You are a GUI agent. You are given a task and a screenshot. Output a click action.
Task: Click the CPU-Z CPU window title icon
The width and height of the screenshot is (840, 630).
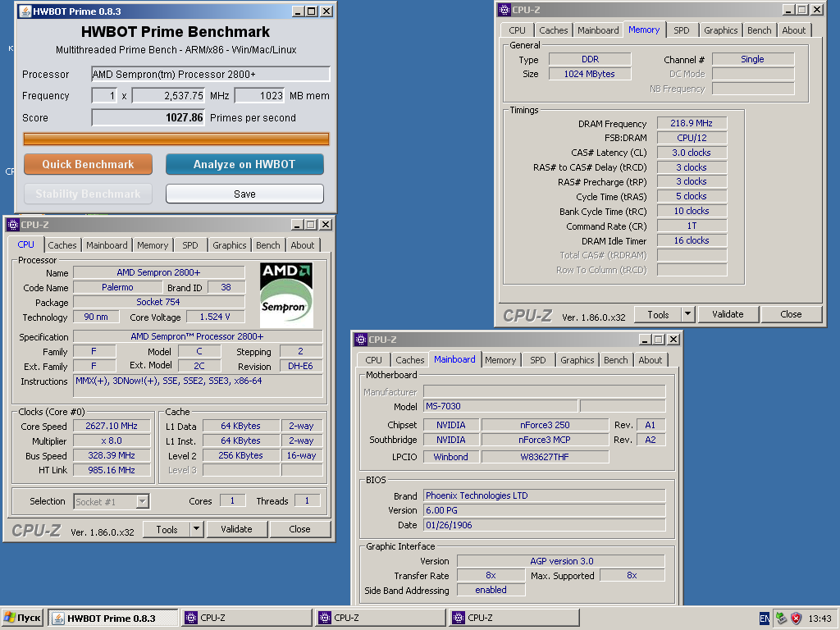13,225
